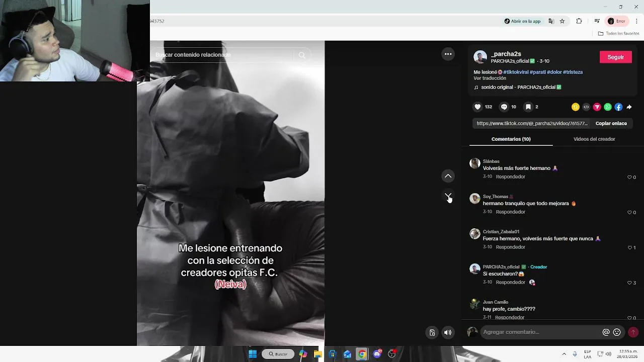This screenshot has height=362, width=644.
Task: Open the #tristeza hashtag
Action: click(573, 72)
